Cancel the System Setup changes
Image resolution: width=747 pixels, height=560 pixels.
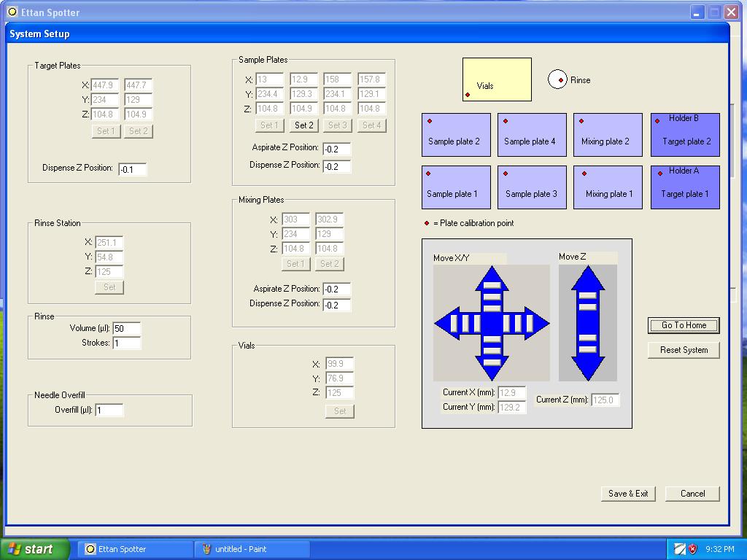691,494
